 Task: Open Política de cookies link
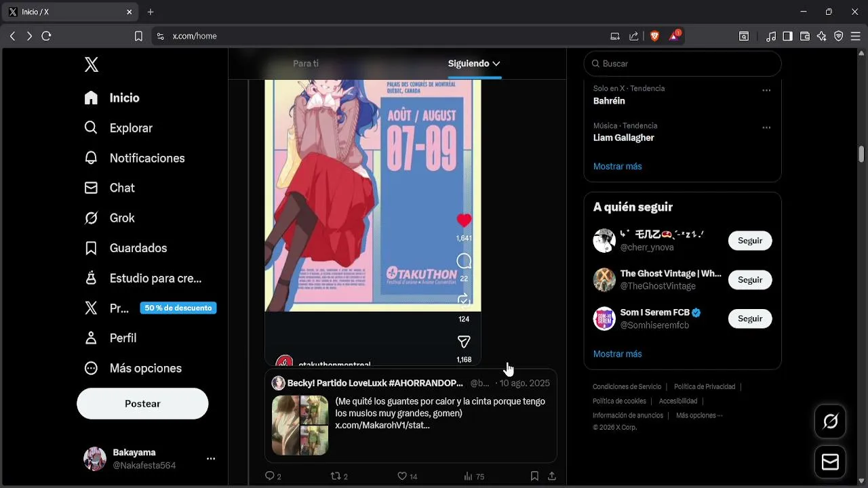(619, 401)
